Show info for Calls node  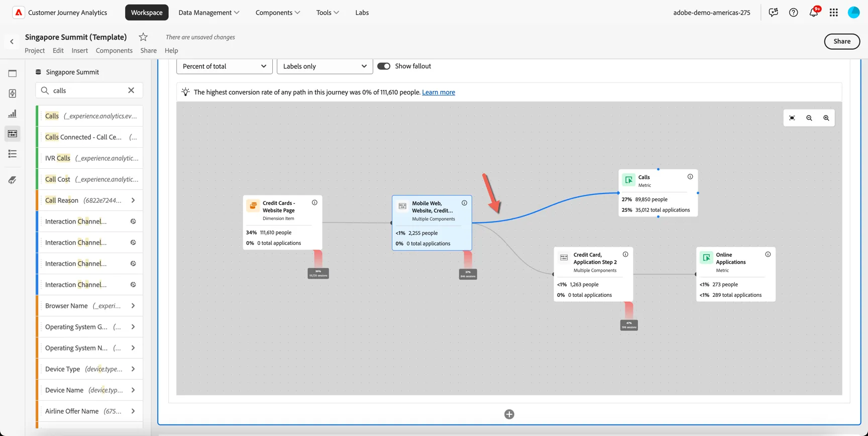tap(690, 177)
